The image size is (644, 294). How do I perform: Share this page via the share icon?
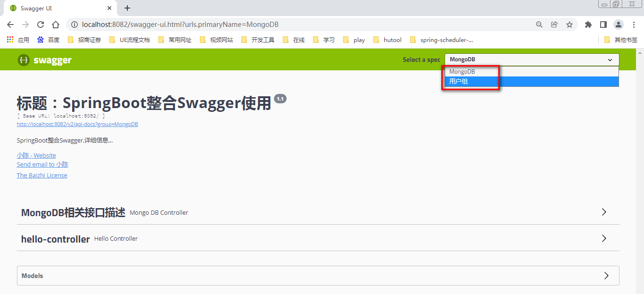click(x=554, y=25)
